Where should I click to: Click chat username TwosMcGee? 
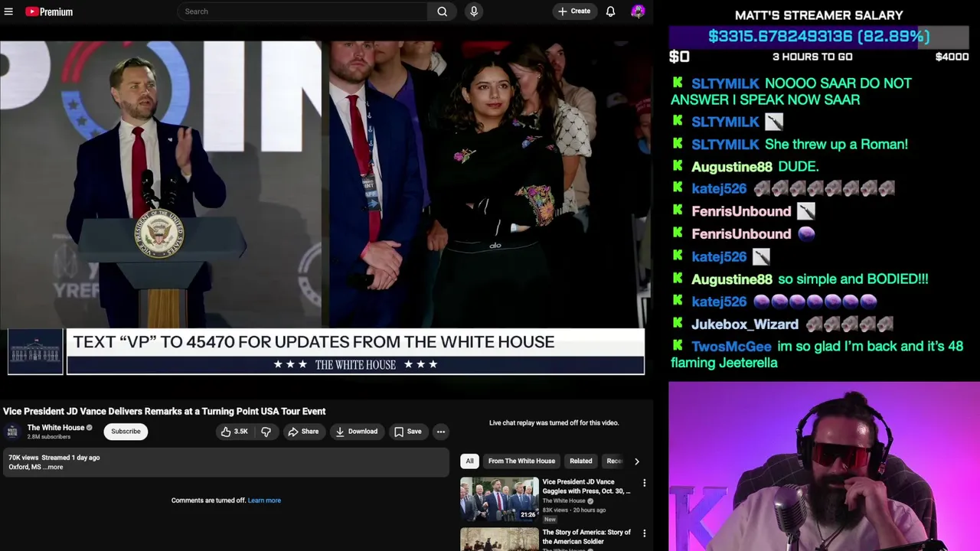coord(731,347)
